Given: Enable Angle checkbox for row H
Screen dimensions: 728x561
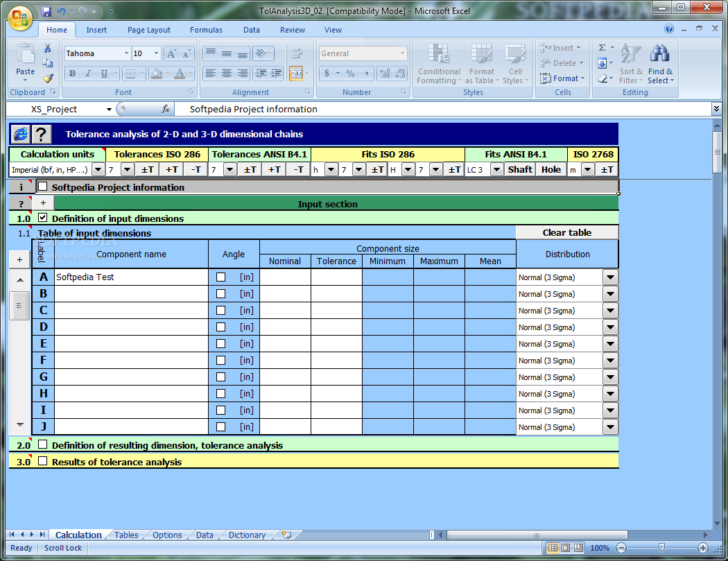Looking at the screenshot, I should coord(221,394).
